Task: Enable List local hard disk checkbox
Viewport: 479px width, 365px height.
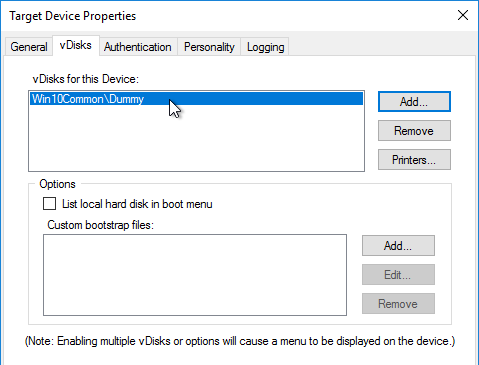Action: point(49,204)
